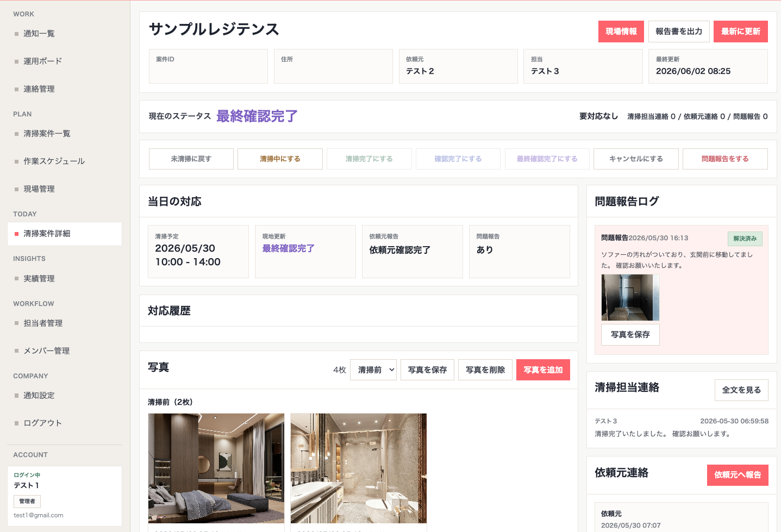Click the 依頼元 テスト２ field
Viewport: 781px width, 532px height.
pyautogui.click(x=458, y=66)
